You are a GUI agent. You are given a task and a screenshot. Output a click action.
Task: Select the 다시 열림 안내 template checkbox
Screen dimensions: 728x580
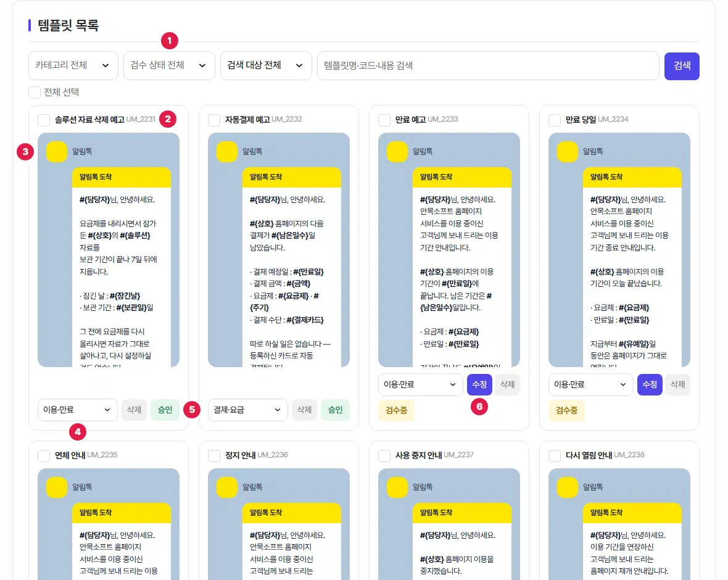(x=555, y=455)
